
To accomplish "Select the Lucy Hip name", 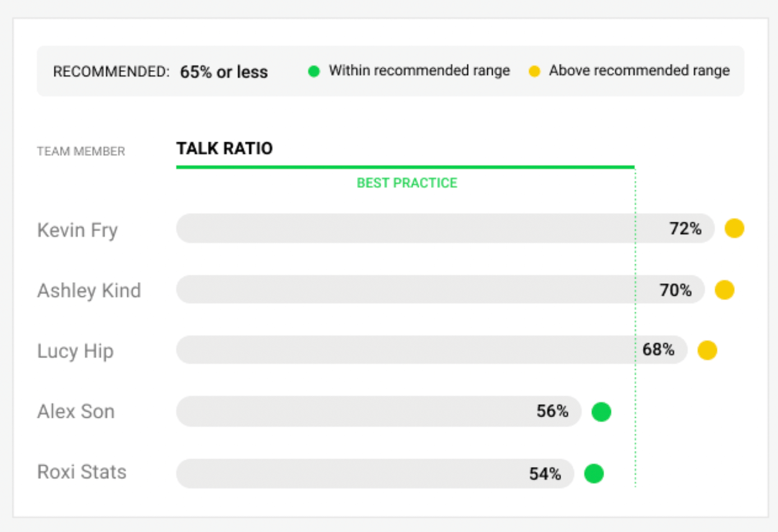I will coord(75,351).
